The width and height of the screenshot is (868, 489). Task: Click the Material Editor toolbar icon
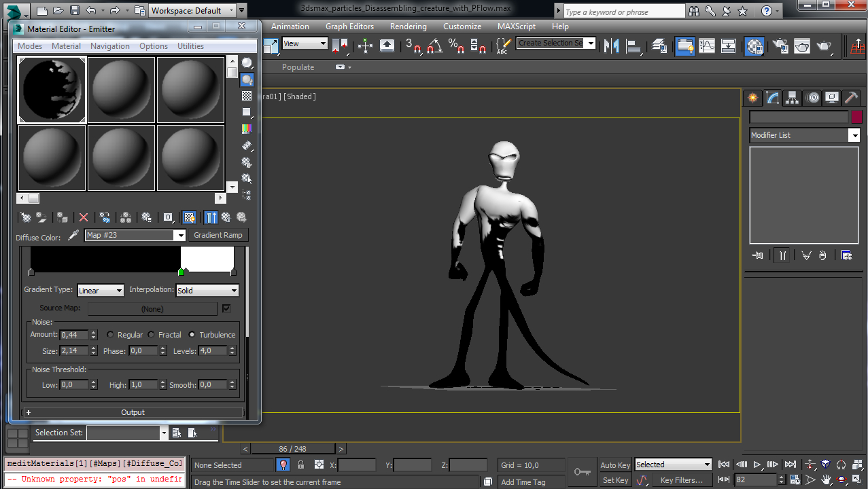tap(754, 46)
